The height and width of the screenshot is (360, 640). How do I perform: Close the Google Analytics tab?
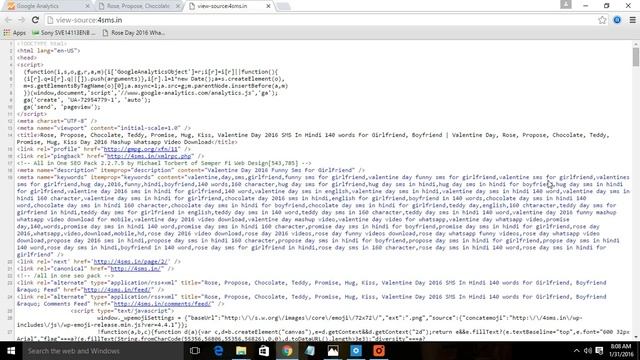(87, 6)
